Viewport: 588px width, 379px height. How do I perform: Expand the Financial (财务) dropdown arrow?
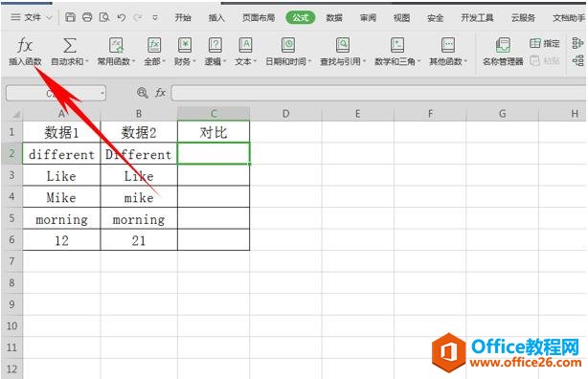point(194,61)
